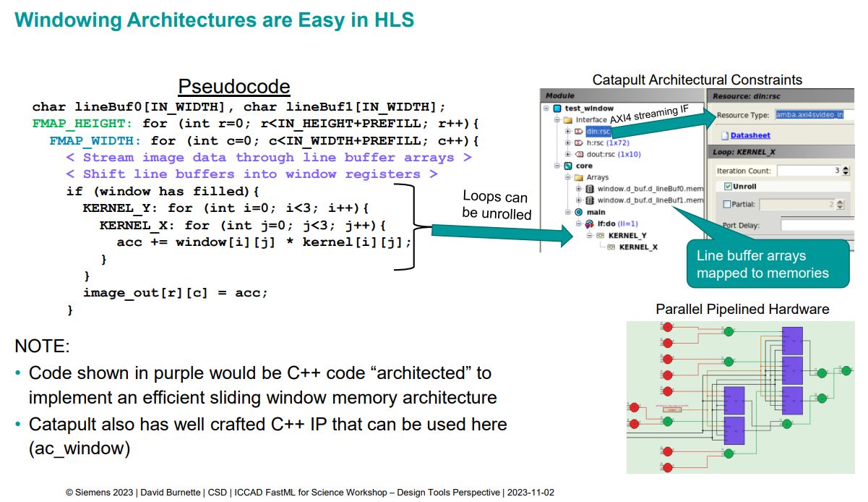868x502 pixels.
Task: Click the Resource: din:rsc panel header
Action: click(x=782, y=96)
